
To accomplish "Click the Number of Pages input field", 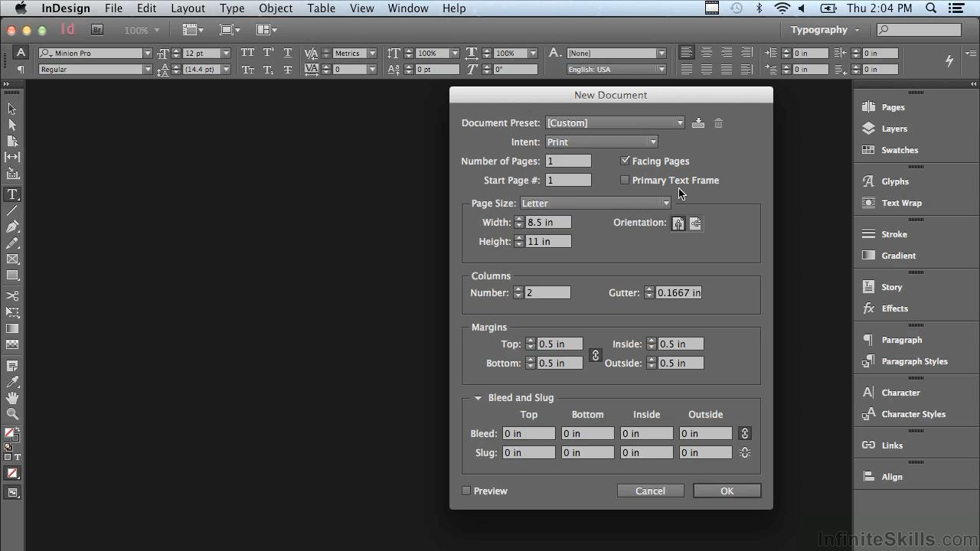I will click(568, 161).
